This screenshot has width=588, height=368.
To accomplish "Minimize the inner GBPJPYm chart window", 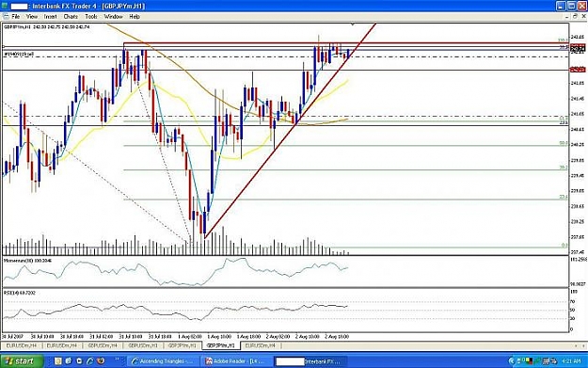I will (567, 17).
